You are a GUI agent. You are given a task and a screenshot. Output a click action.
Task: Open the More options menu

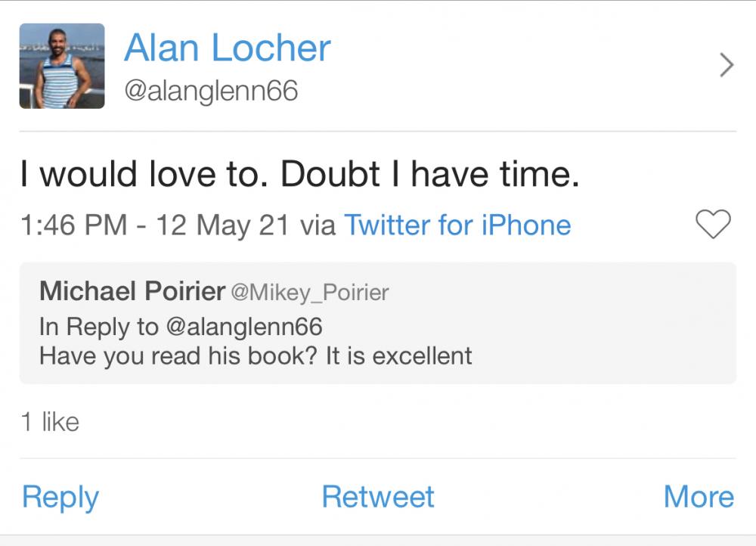pos(699,497)
